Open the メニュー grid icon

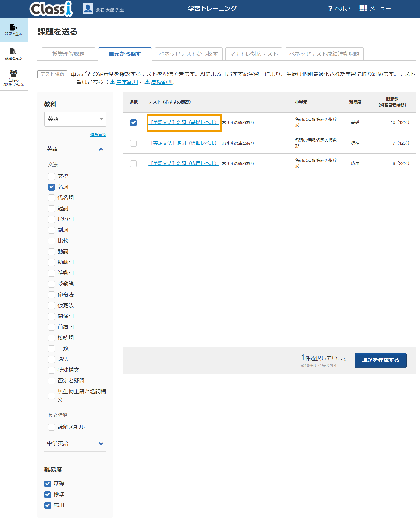363,8
